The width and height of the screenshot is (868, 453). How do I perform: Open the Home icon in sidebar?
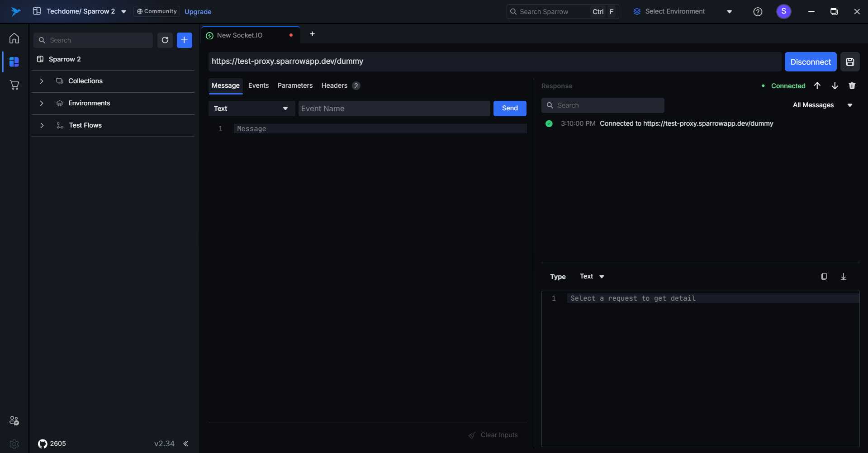tap(14, 38)
